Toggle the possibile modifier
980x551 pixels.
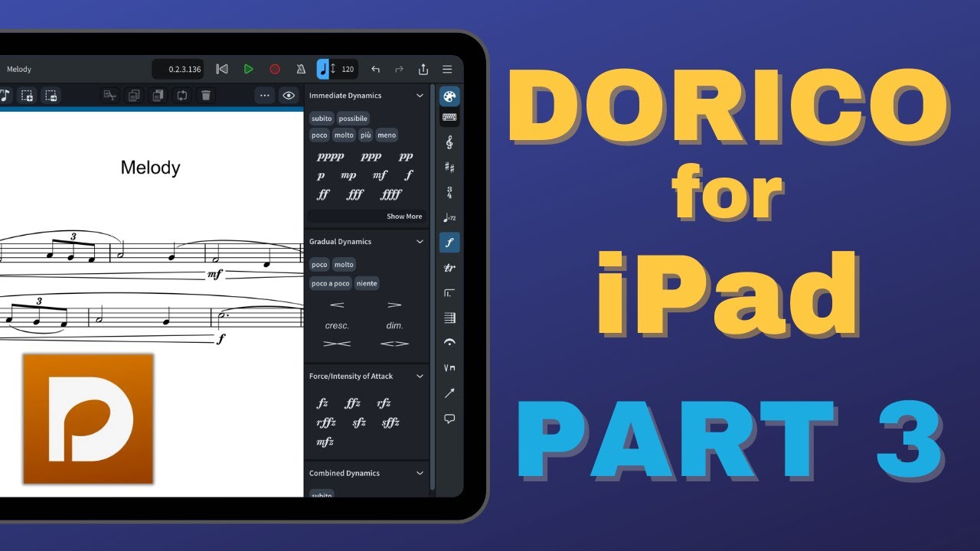353,119
